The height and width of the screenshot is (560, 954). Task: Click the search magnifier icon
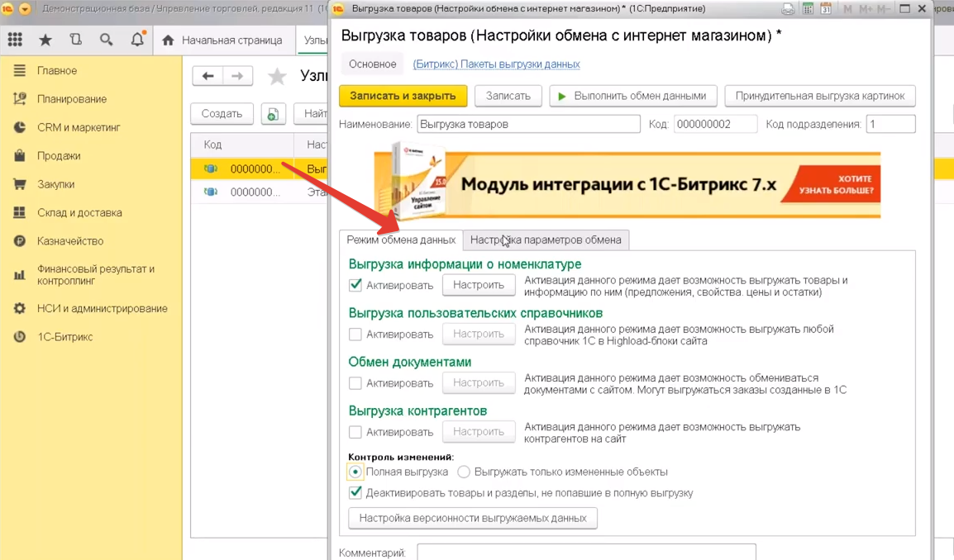pos(104,40)
